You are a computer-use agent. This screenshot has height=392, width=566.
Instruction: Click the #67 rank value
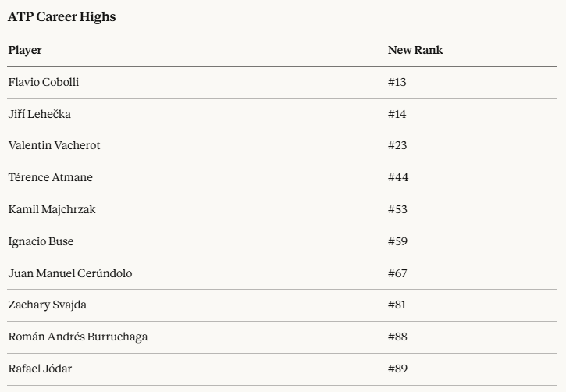pyautogui.click(x=397, y=273)
